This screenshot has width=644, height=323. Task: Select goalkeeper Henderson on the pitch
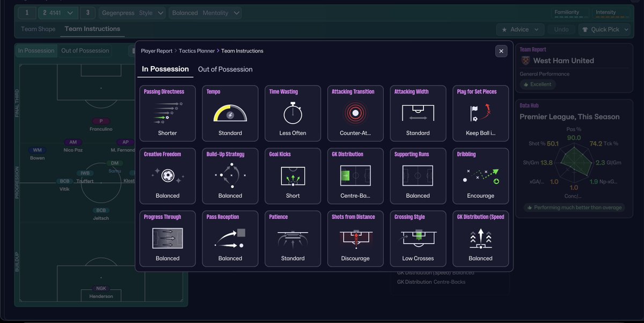click(101, 292)
